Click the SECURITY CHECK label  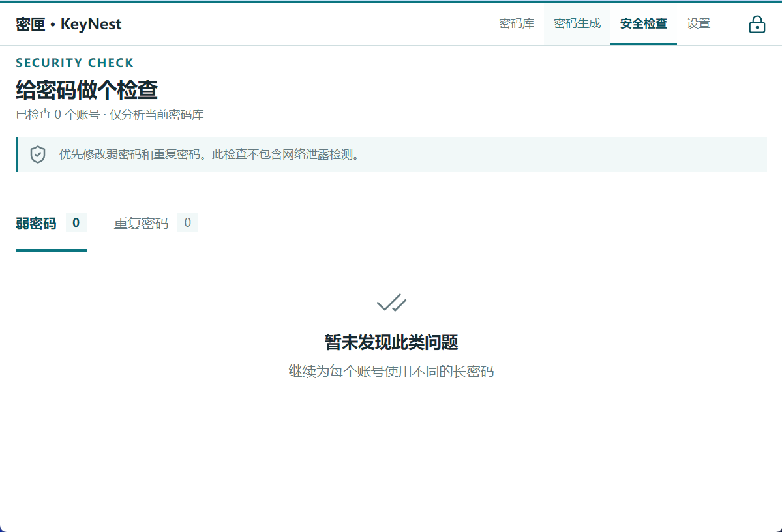[75, 63]
